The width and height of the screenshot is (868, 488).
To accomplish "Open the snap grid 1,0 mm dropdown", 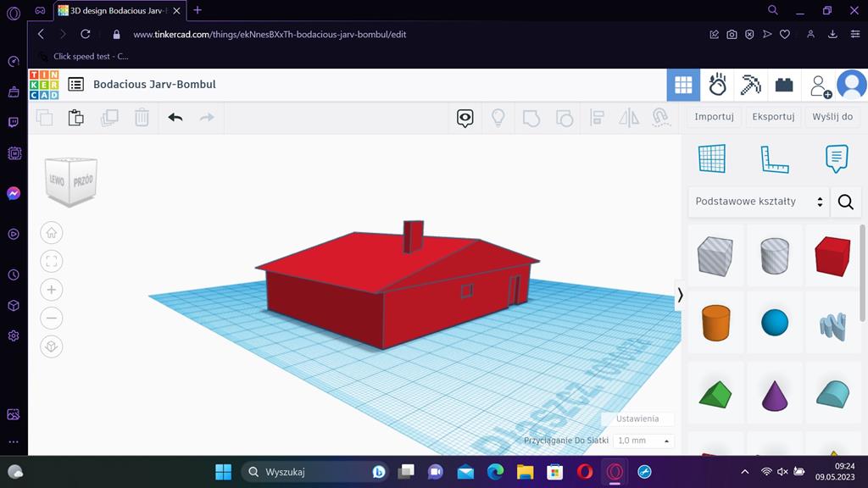I will 643,441.
